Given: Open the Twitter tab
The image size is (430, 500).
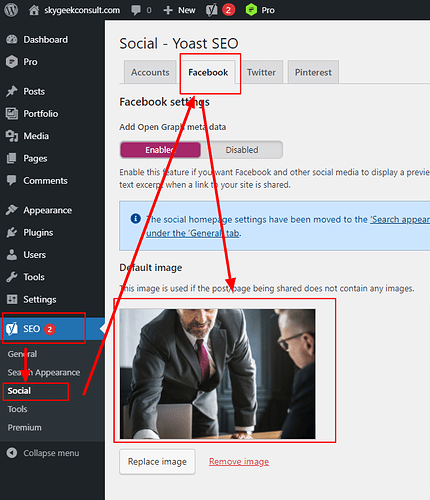Looking at the screenshot, I should [x=261, y=72].
